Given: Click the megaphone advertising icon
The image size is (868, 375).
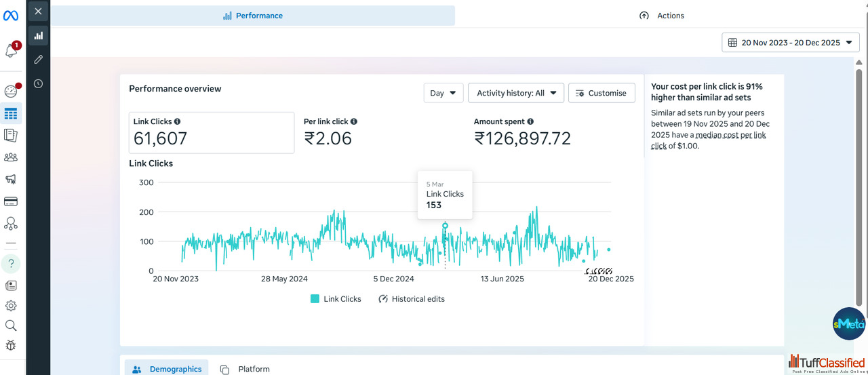Looking at the screenshot, I should (11, 180).
